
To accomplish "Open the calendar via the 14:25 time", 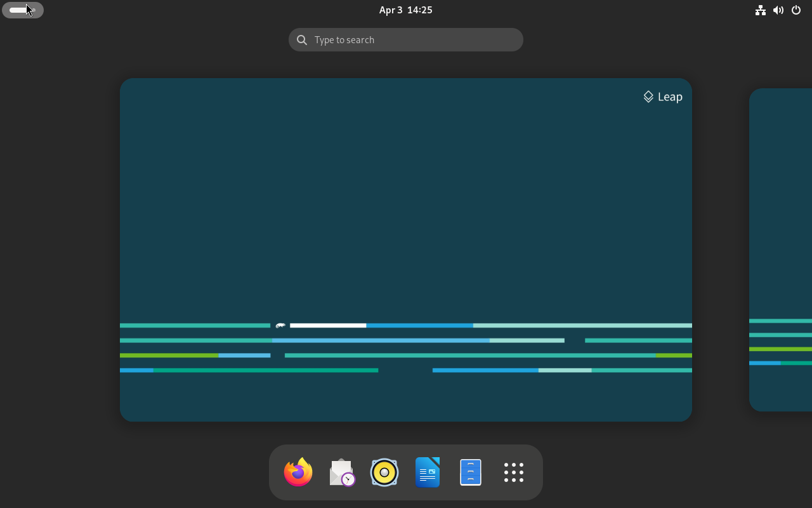I will [x=420, y=10].
